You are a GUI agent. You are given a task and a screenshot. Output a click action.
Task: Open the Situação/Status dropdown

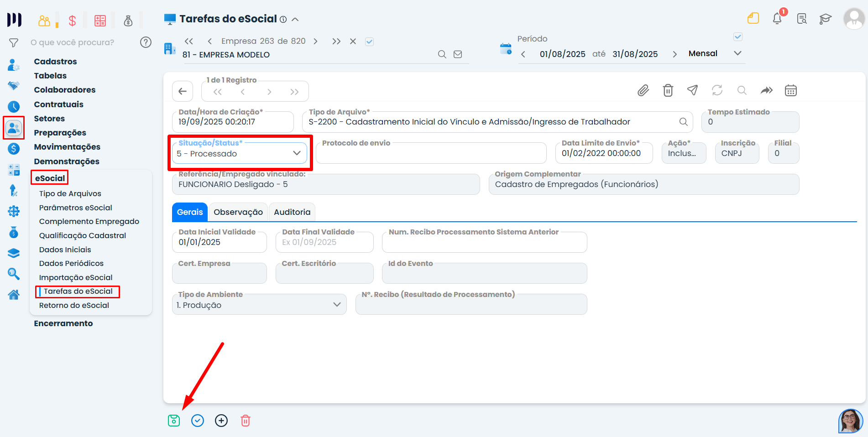(x=240, y=153)
